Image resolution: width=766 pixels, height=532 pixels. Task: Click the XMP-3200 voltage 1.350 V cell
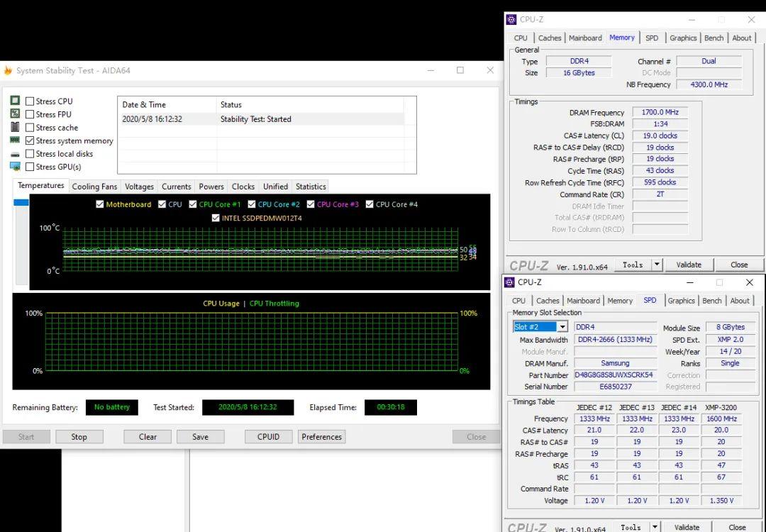click(721, 501)
